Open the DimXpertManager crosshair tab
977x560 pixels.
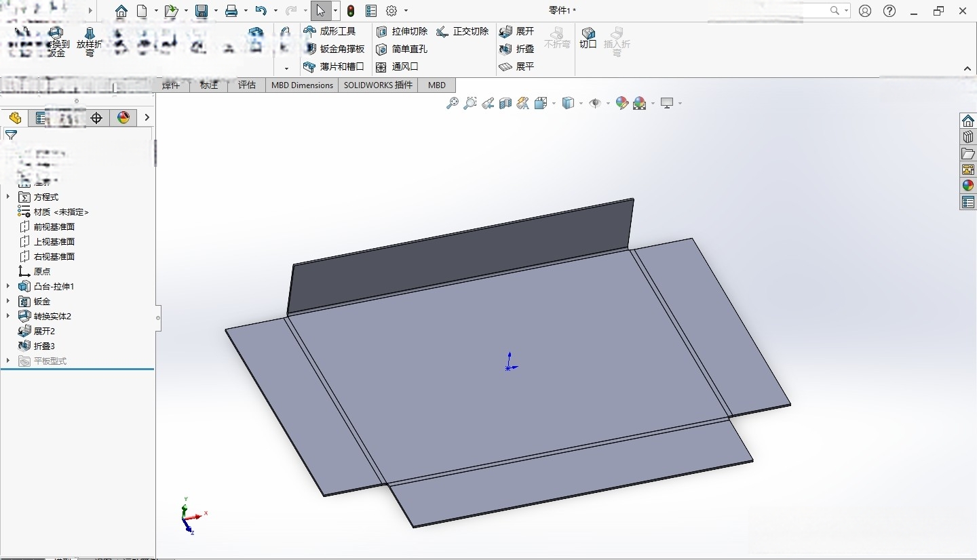click(x=96, y=118)
